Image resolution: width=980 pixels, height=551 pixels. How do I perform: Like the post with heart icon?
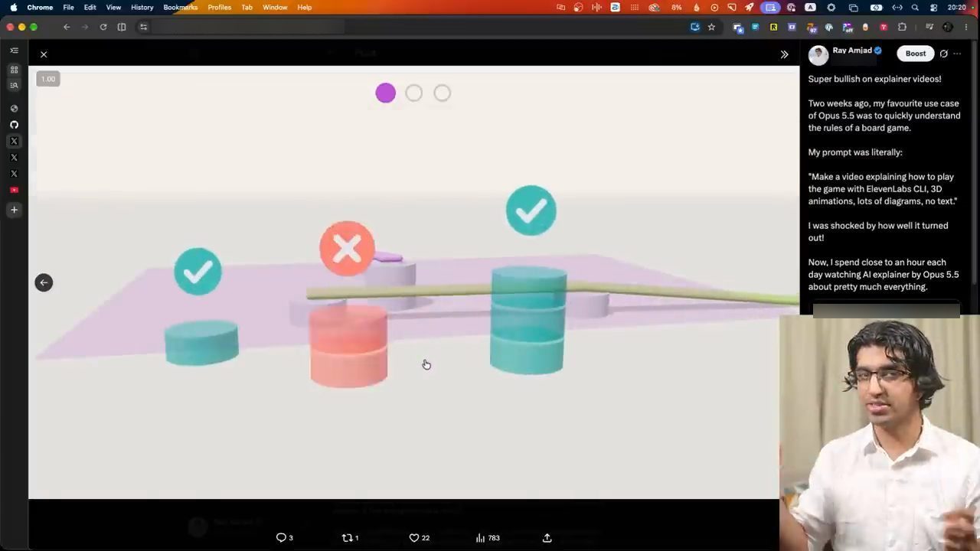coord(414,538)
